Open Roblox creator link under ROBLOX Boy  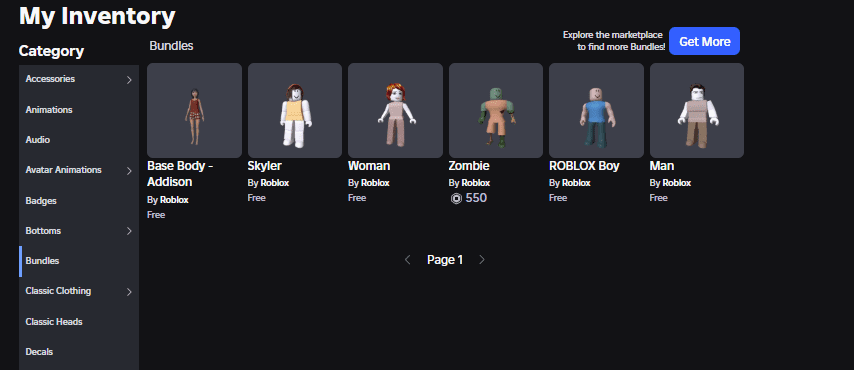[x=576, y=183]
